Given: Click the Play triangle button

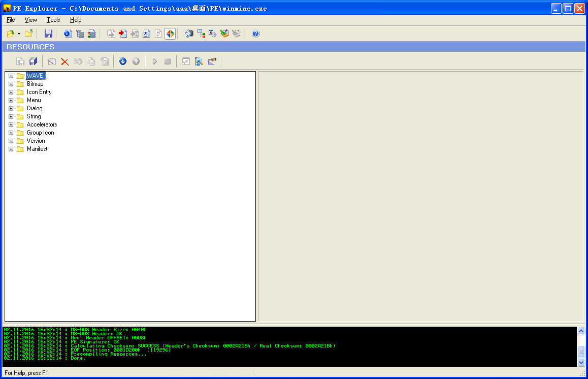Looking at the screenshot, I should point(154,61).
